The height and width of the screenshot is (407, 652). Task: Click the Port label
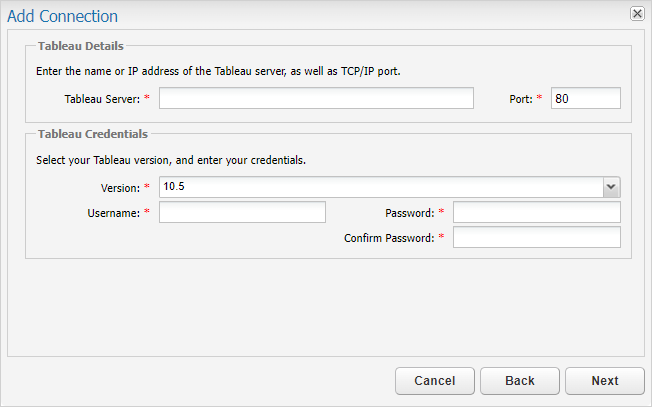pos(521,99)
